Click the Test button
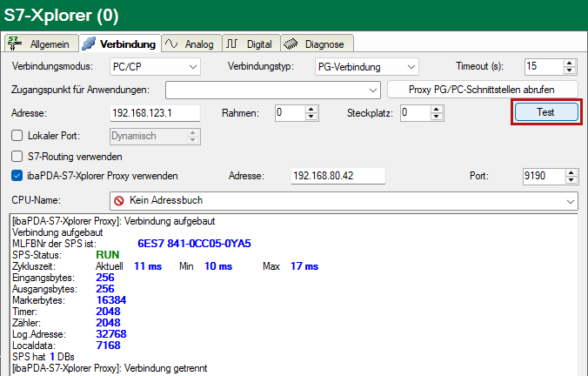 tap(546, 111)
